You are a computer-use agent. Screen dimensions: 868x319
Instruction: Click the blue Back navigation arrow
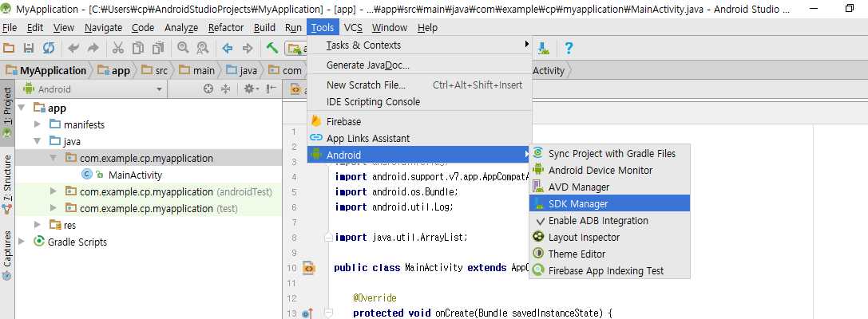tap(227, 48)
